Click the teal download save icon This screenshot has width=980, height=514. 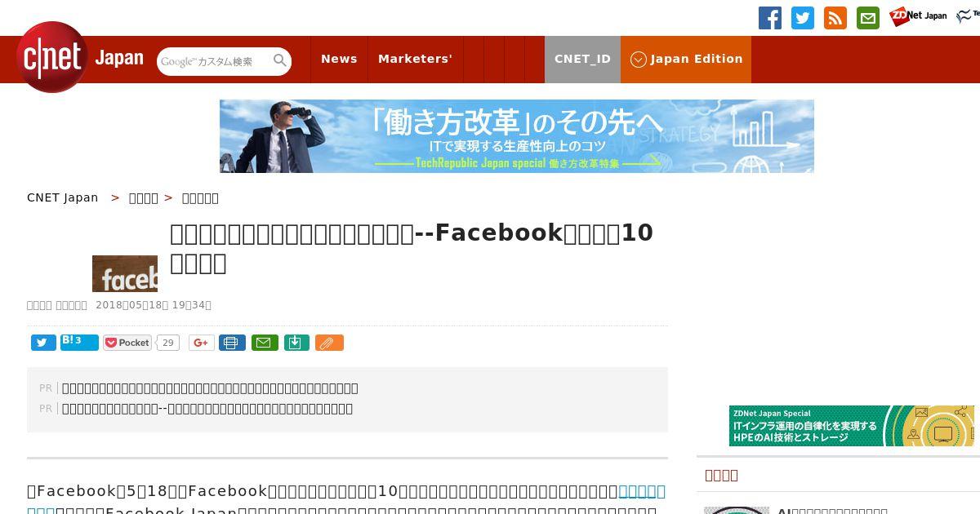[x=296, y=343]
